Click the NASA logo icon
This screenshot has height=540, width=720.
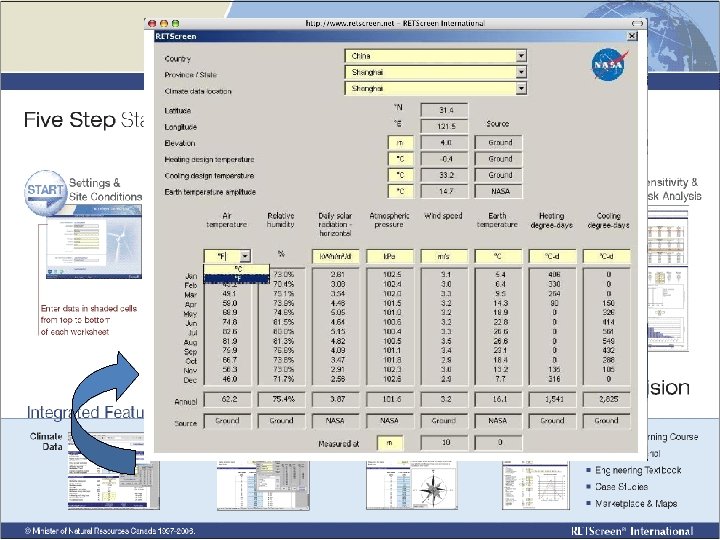[609, 64]
